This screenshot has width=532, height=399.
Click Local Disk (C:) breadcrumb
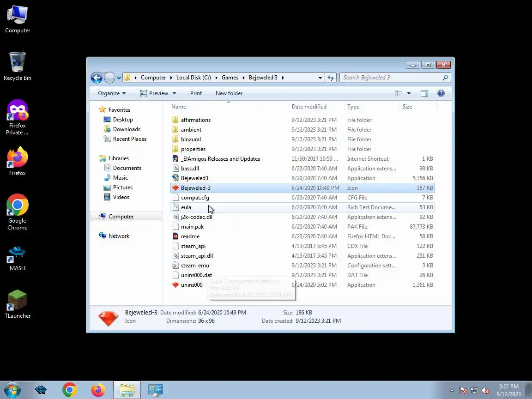(x=193, y=78)
